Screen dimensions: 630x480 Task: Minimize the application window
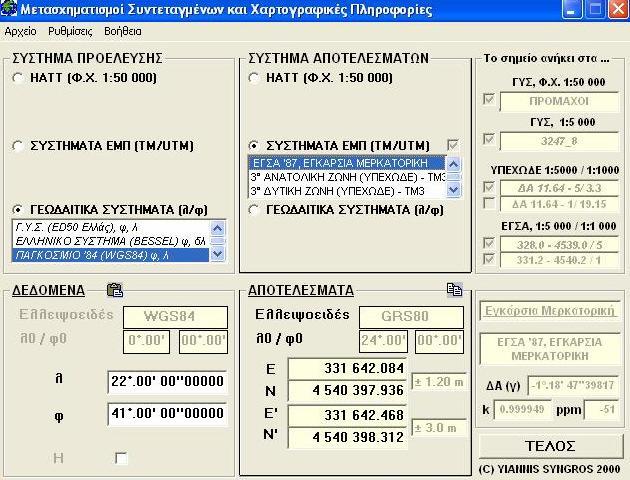pos(571,10)
